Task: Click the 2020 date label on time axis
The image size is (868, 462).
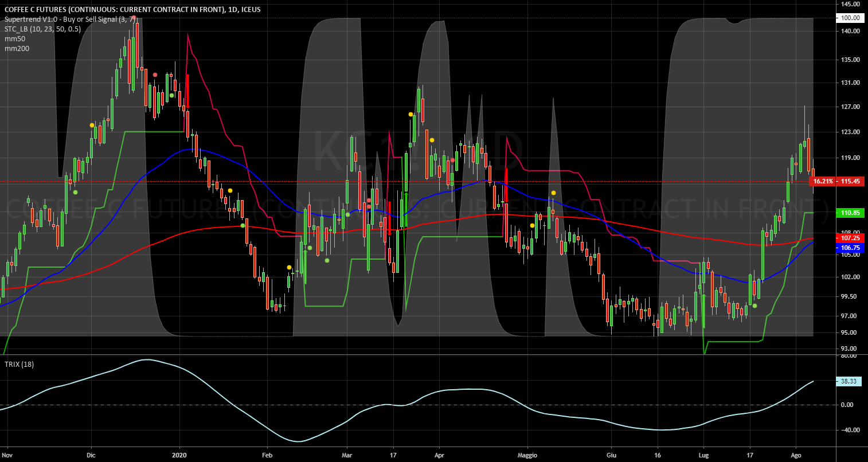Action: tap(180, 455)
